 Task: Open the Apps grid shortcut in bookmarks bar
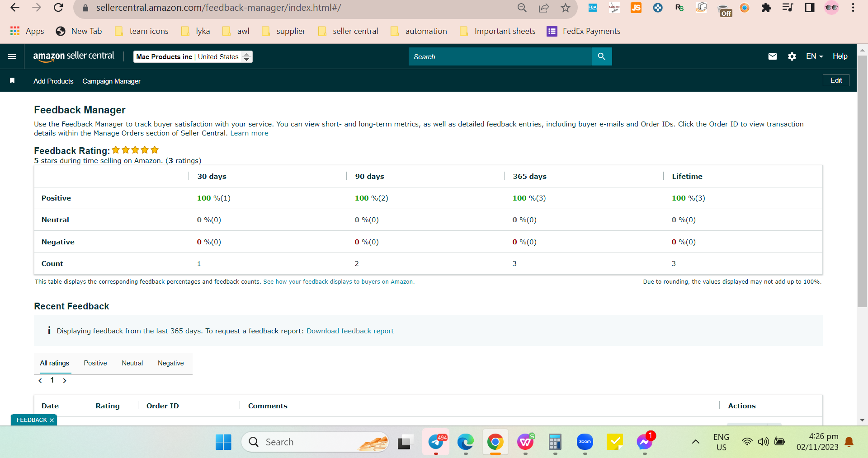27,31
